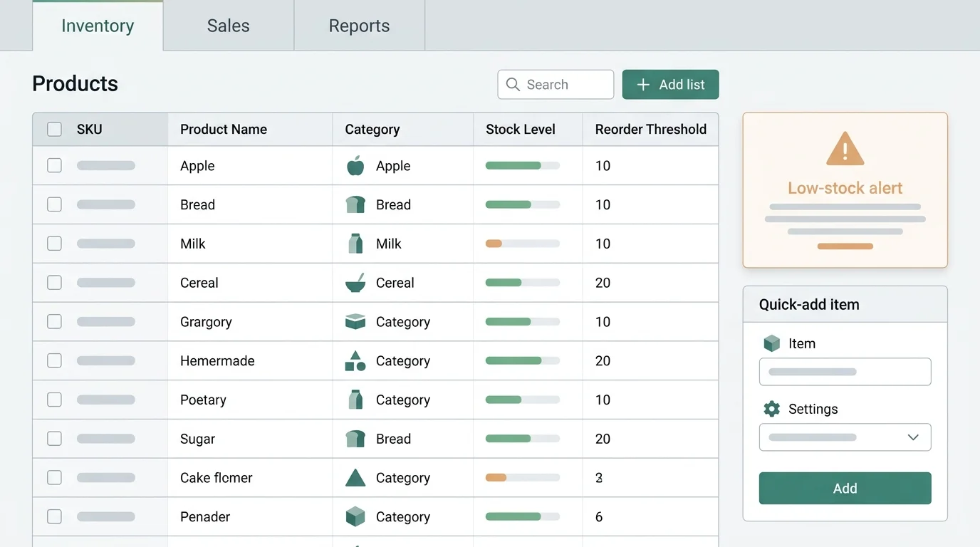Check the Hemermade row checkbox
Viewport: 980px width, 547px height.
(x=54, y=361)
